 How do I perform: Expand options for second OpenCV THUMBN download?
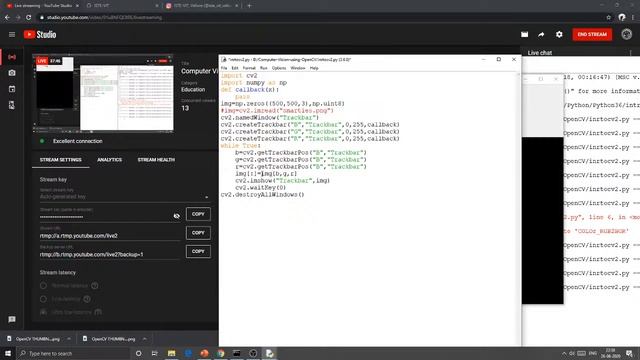144,339
